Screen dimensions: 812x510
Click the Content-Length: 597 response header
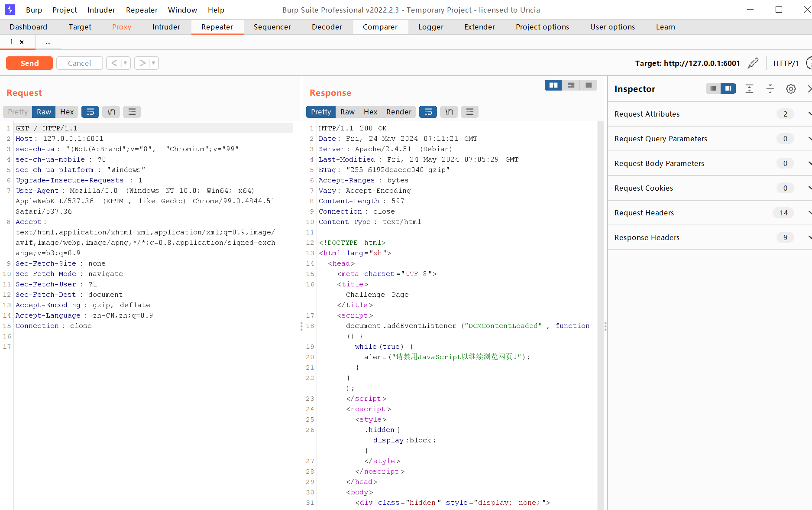coord(361,201)
